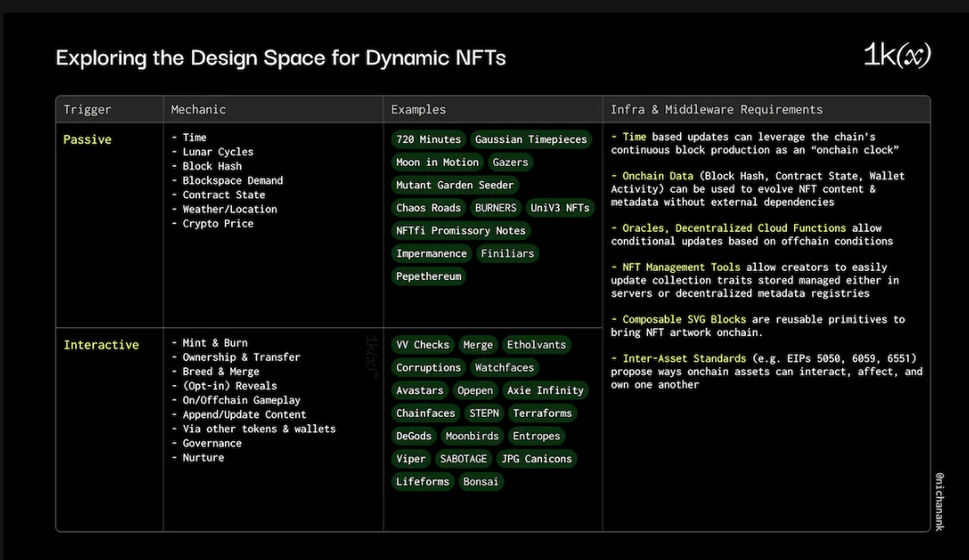Click the 720 Minutes example tag
Viewport: 969px width, 560px height.
click(x=428, y=139)
